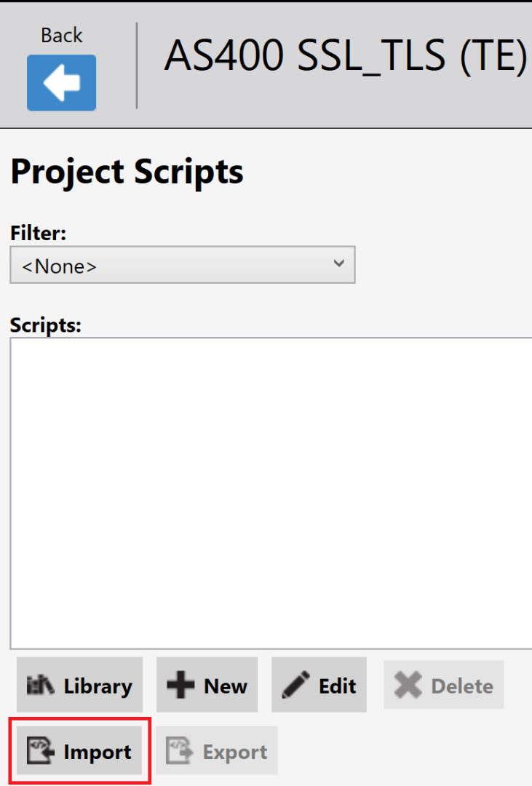Click the Edit button
Screen dimensions: 532x786
coord(319,684)
